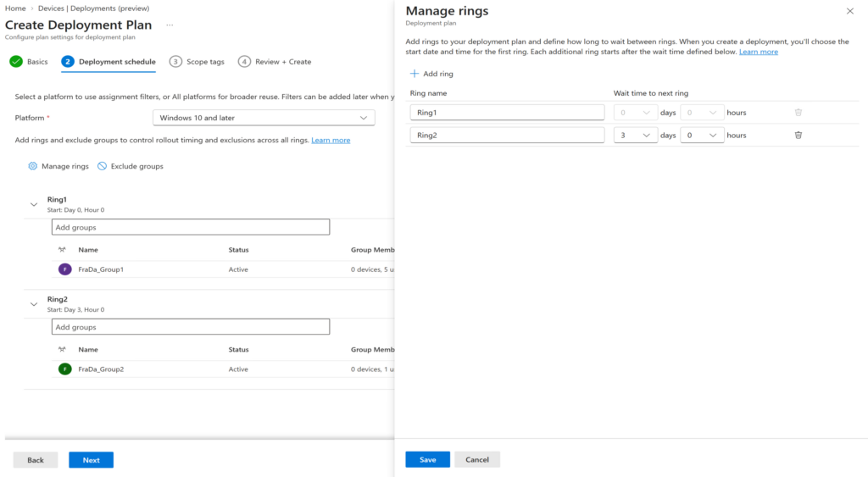
Task: Click Add groups field under Ring2
Action: 191,326
